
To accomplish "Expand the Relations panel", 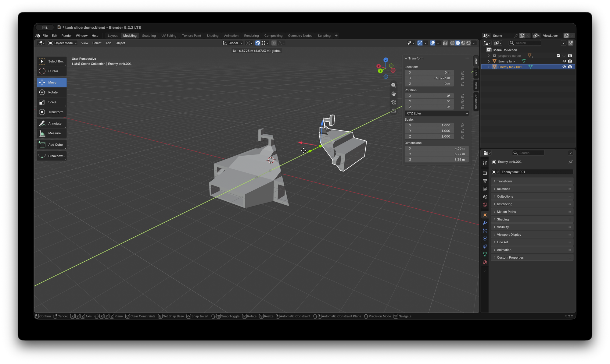I will tap(532, 189).
